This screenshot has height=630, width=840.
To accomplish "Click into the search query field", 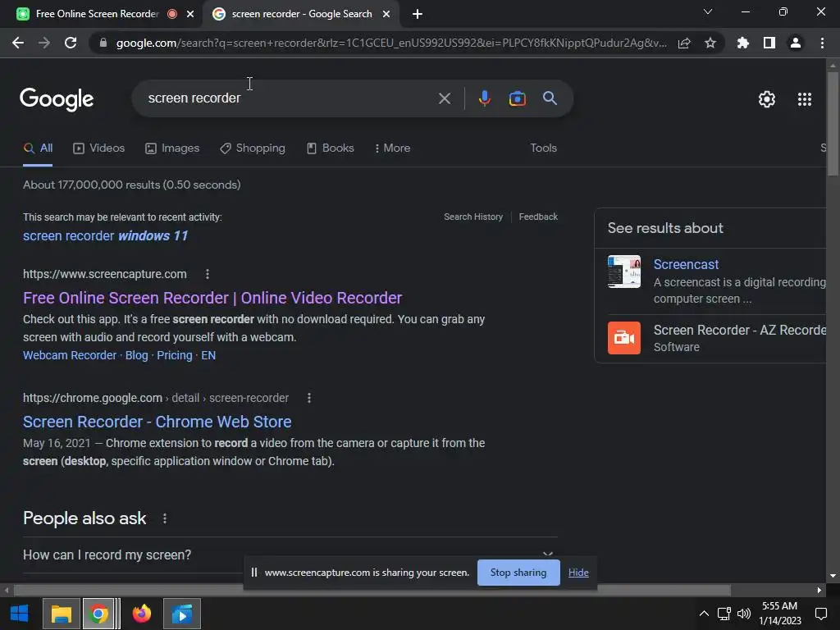I will 290,98.
